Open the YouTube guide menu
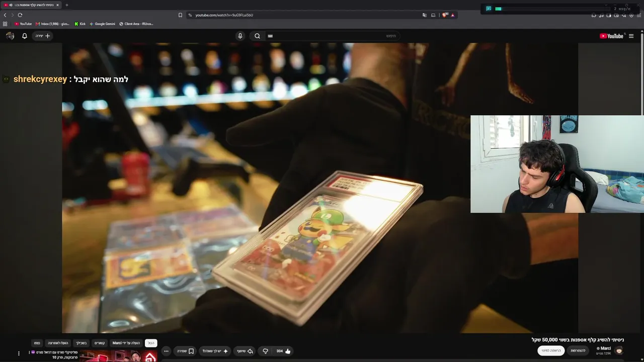This screenshot has width=644, height=362. 631,36
